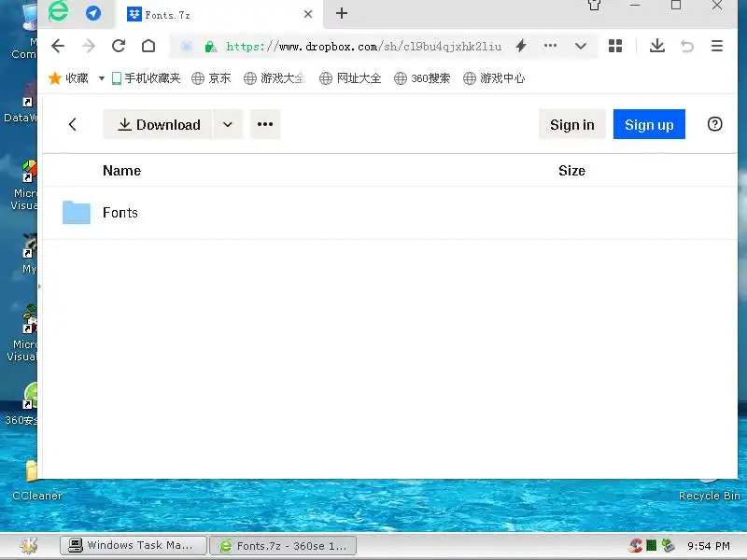The image size is (747, 560).
Task: Open the Dropbox more options ellipsis
Action: [265, 124]
